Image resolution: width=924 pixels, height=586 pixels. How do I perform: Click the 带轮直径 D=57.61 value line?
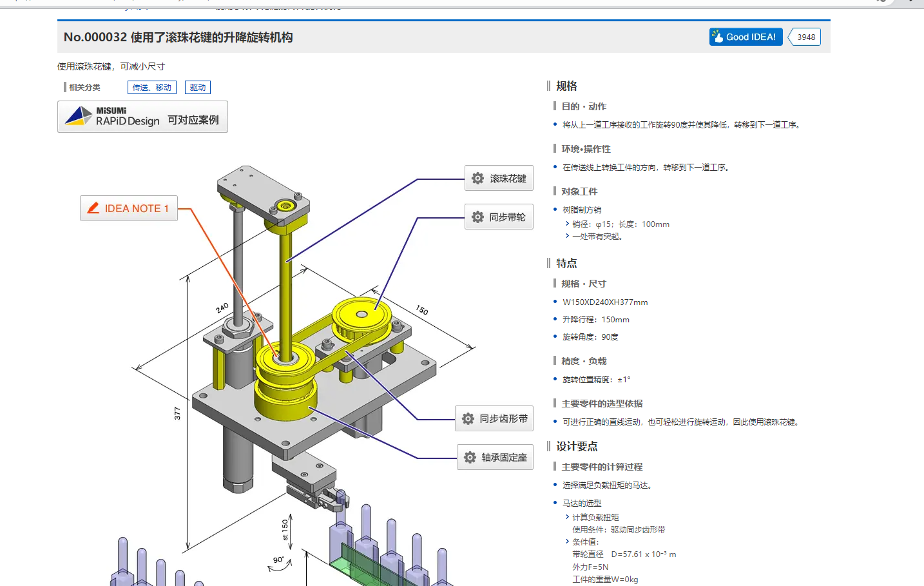coord(624,554)
